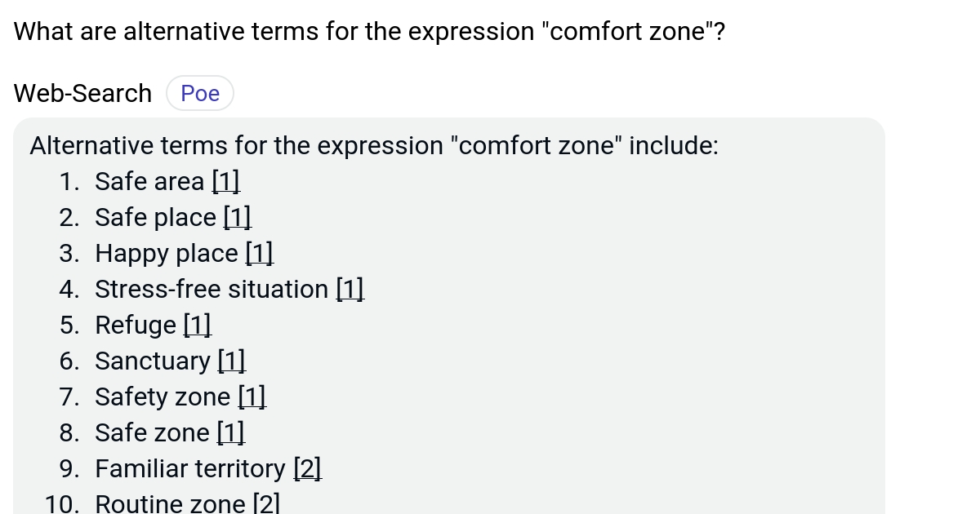Click the response introduction sentence
The image size is (980, 514).
(373, 145)
